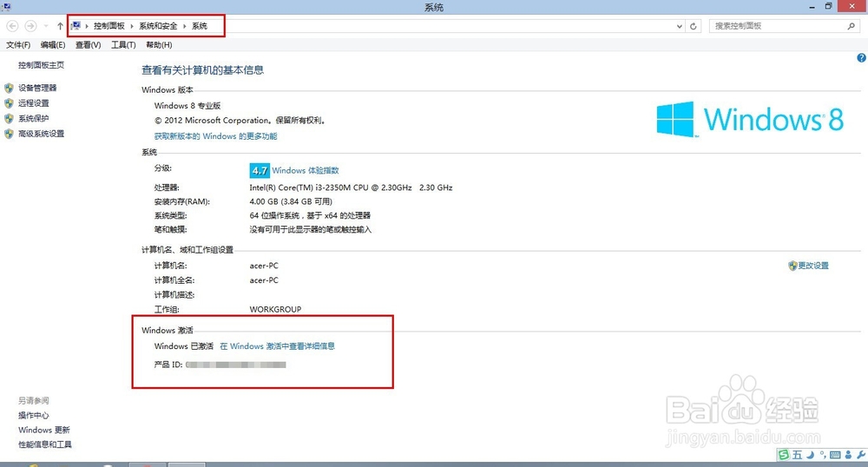868x467 pixels.
Task: Click shield icon beside 高级系统设置
Action: click(x=9, y=134)
